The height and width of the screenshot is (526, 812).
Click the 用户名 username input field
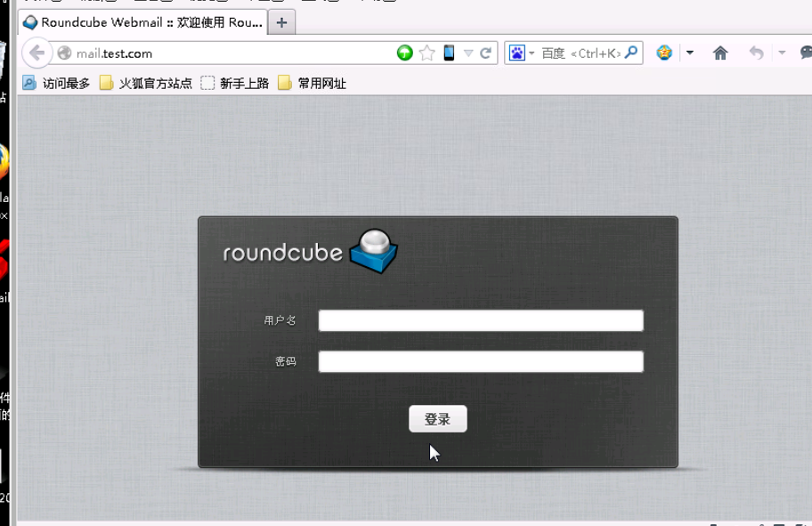tap(481, 320)
